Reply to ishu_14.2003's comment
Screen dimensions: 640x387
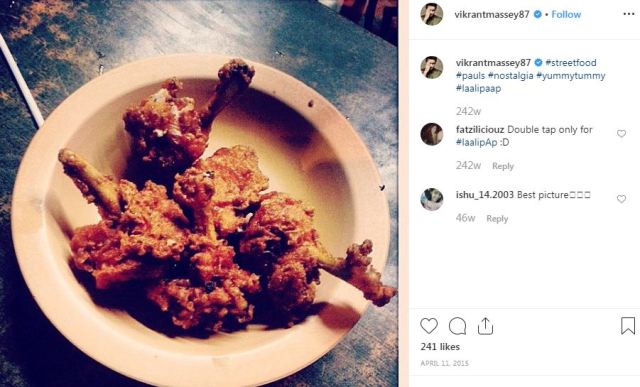(497, 219)
